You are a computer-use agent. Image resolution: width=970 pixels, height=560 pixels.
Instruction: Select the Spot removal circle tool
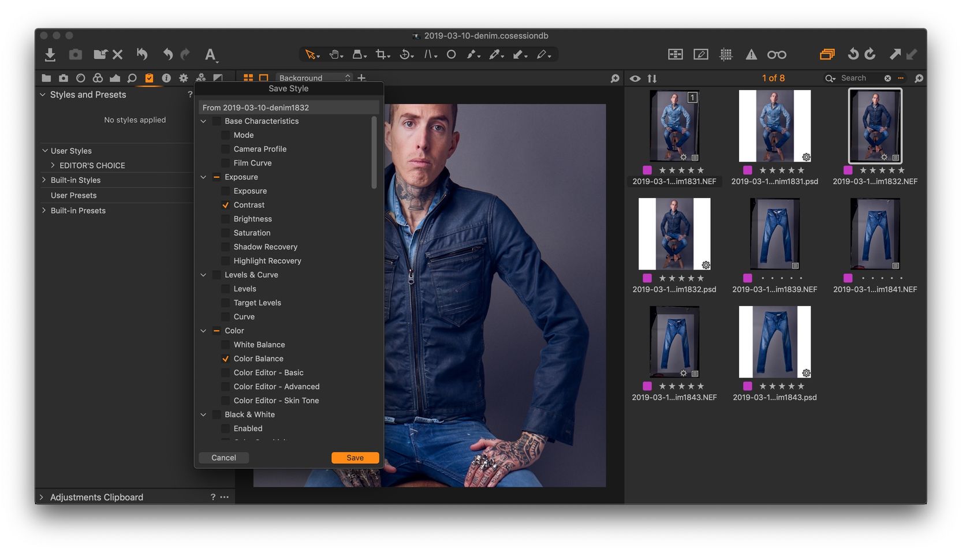(x=452, y=55)
